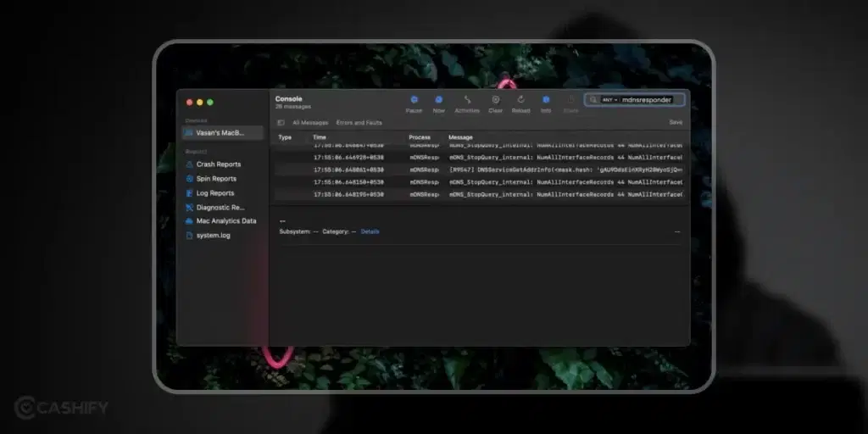
Task: Sort by the Process column header
Action: (x=420, y=137)
